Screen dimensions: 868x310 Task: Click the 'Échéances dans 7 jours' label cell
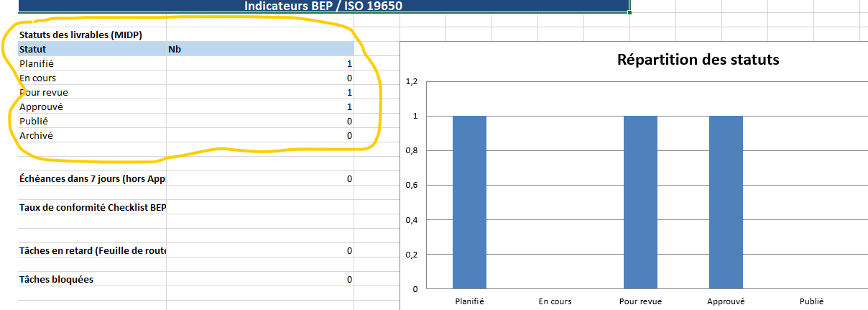coord(92,179)
